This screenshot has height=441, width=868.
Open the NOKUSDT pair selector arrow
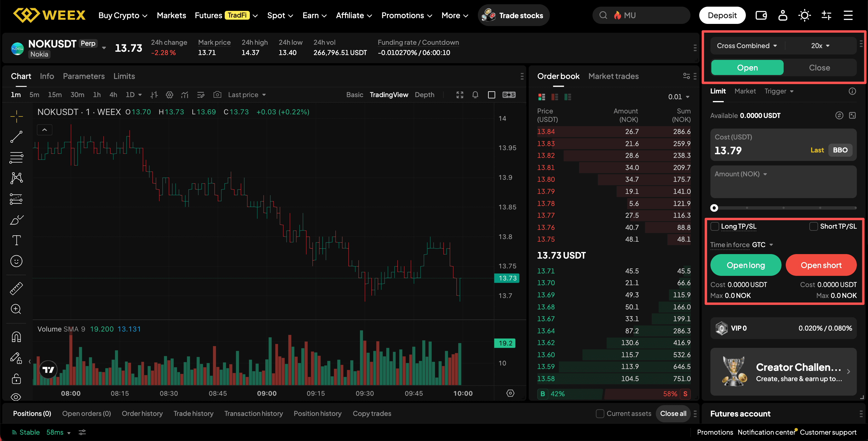click(x=104, y=48)
